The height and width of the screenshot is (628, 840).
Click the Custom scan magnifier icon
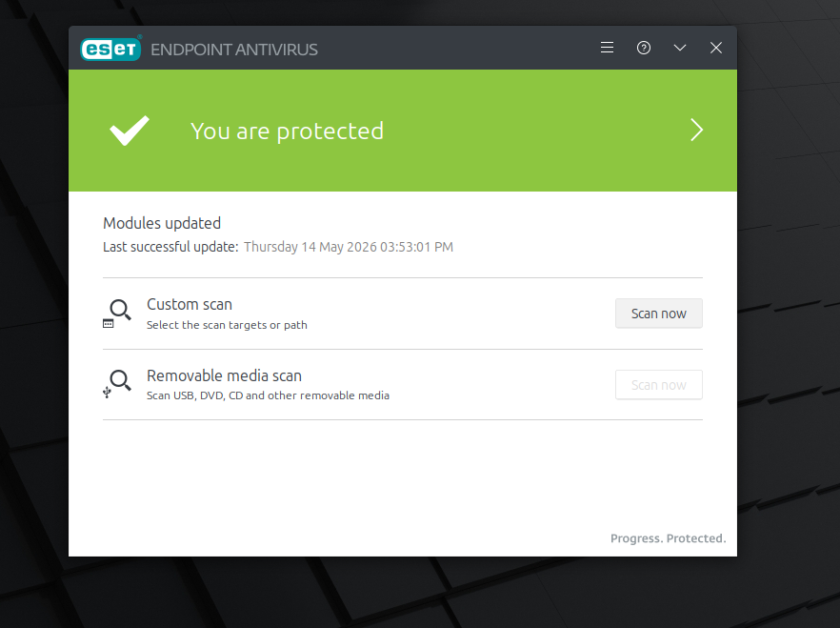117,314
